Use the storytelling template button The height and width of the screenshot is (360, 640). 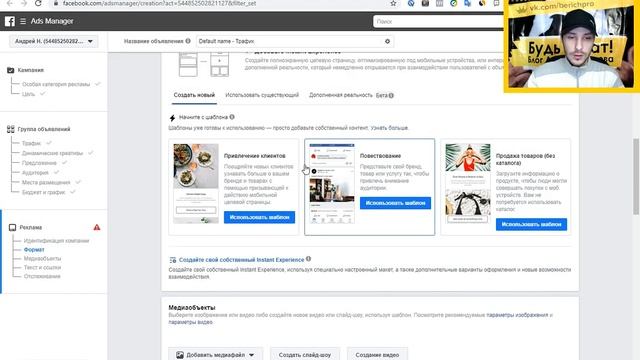(395, 203)
